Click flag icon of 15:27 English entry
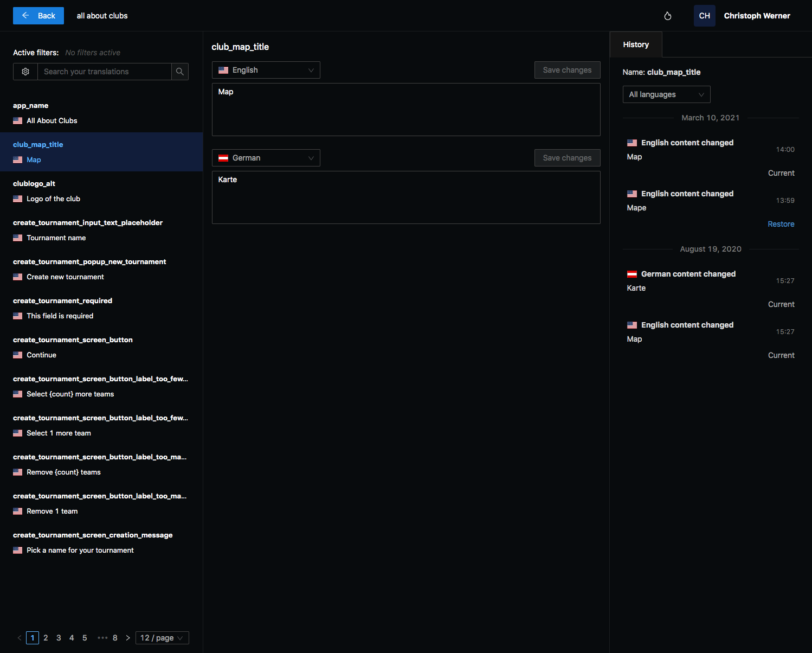This screenshot has width=812, height=653. pos(632,325)
